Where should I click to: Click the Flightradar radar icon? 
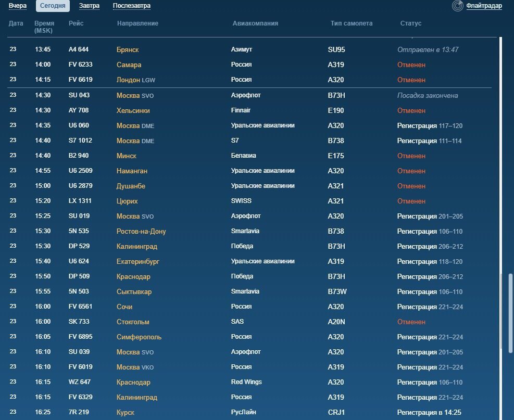click(457, 6)
